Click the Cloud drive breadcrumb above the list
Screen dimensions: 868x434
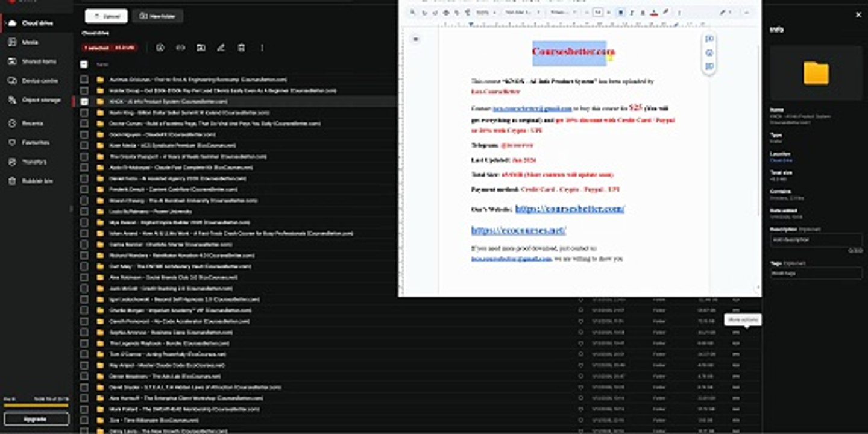coord(95,33)
